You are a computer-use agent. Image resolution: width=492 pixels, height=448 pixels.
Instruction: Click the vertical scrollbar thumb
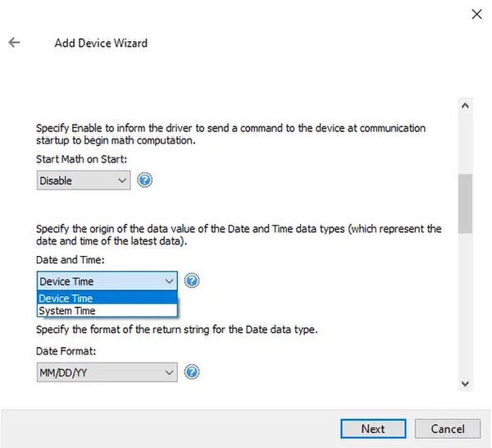pos(465,203)
